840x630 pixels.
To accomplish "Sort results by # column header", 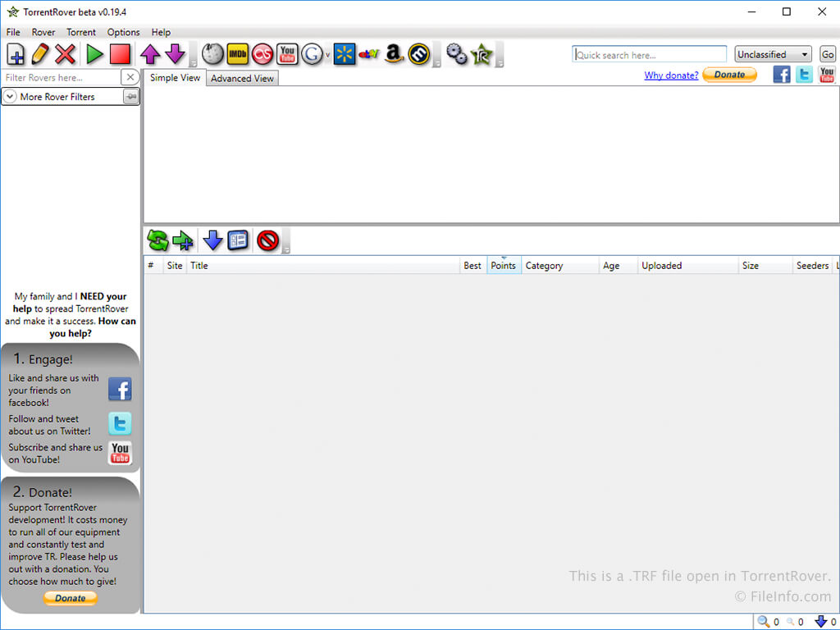I will click(153, 265).
